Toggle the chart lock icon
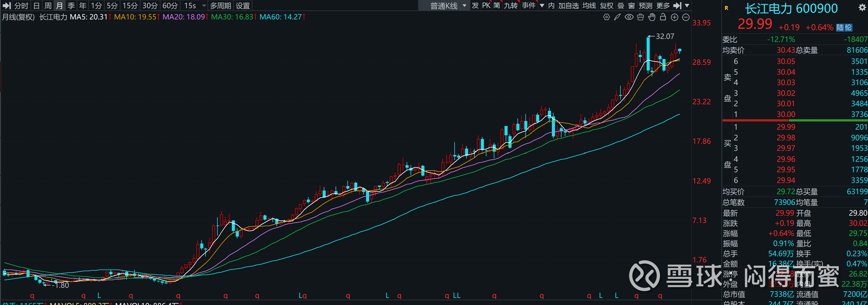Image resolution: width=868 pixels, height=305 pixels. tap(663, 17)
